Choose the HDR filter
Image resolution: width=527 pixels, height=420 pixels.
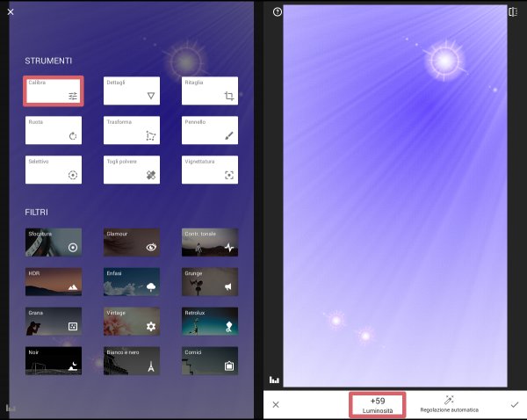[x=53, y=281]
